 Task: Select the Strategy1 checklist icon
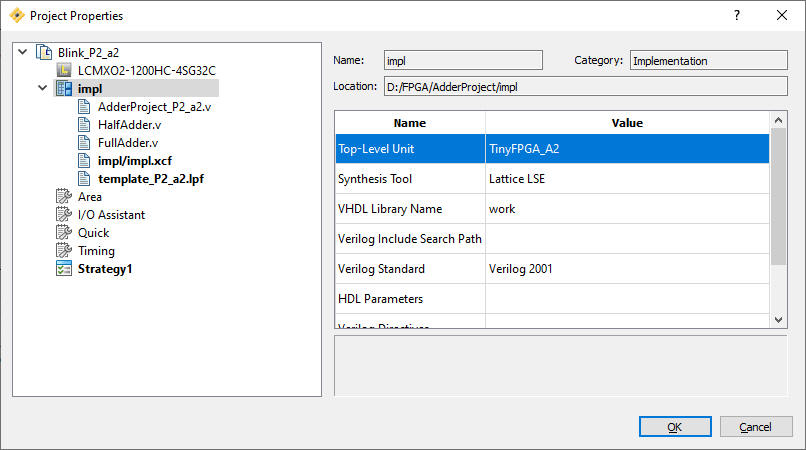[x=64, y=268]
